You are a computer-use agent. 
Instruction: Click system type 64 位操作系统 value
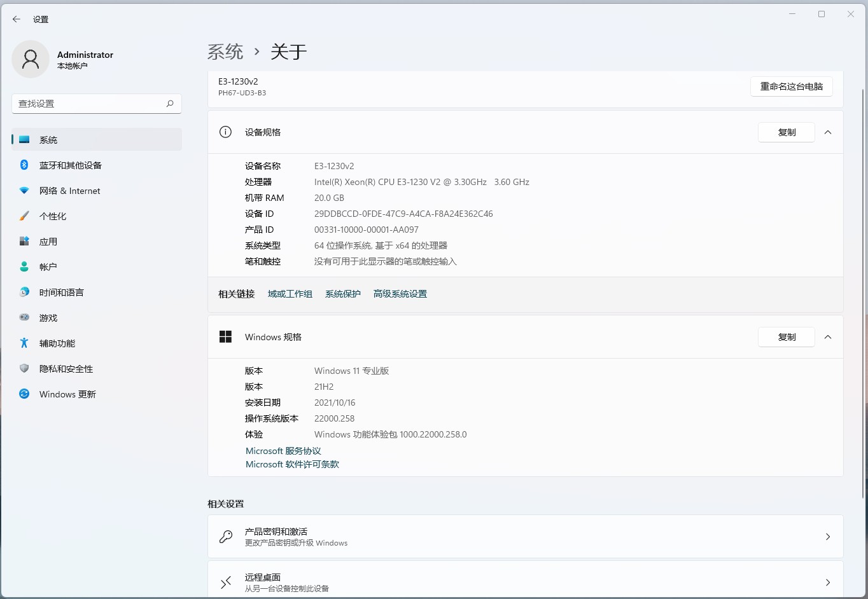[x=381, y=245]
